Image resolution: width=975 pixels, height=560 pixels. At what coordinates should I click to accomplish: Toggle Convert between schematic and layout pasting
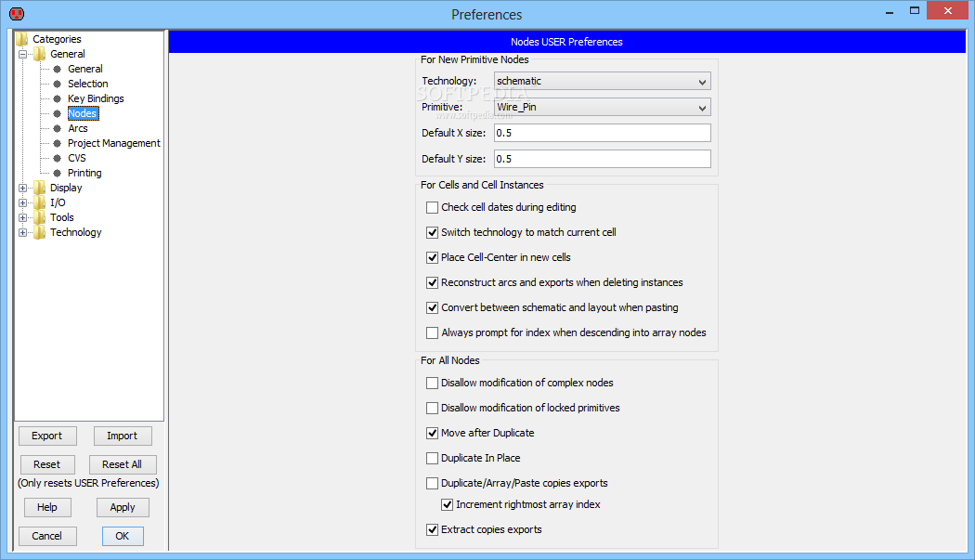[432, 308]
